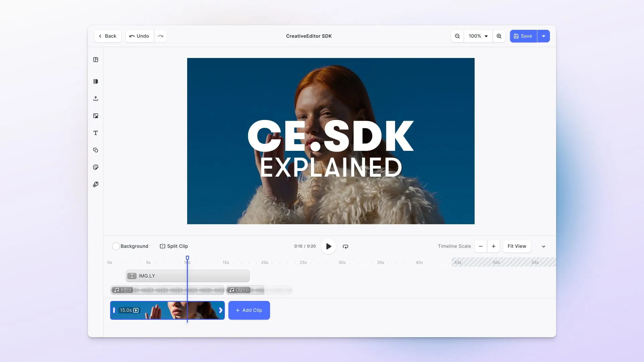Open the audio library icon at sidebar bottom

pos(96,184)
